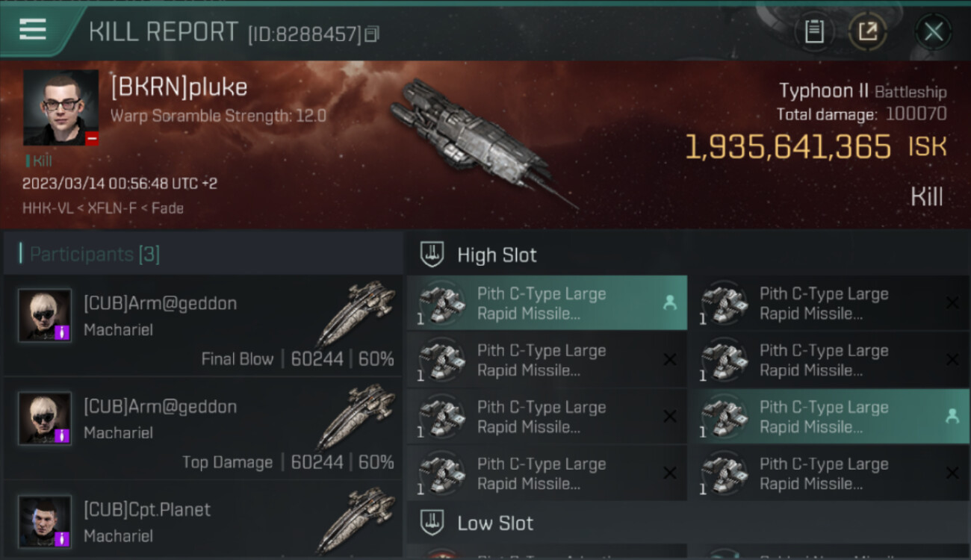Select the 1,935,641,365 ISK value
Viewport: 971px width, 560px height.
coord(788,147)
